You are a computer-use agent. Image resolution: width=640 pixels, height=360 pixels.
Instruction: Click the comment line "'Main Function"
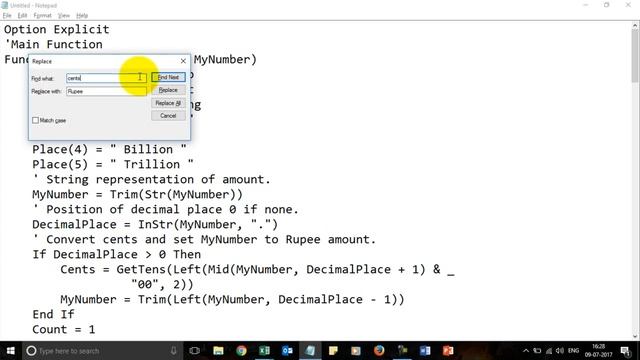(53, 44)
